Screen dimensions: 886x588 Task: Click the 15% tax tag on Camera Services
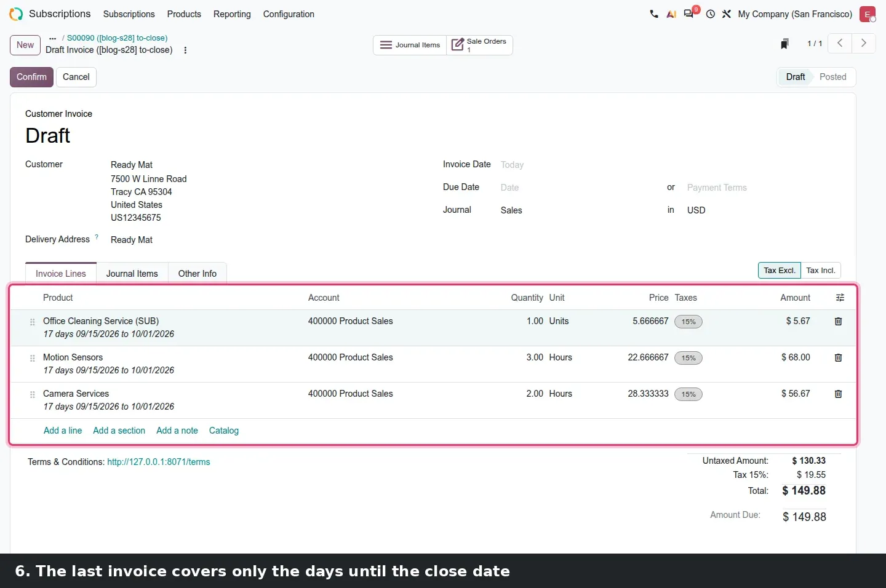point(688,394)
